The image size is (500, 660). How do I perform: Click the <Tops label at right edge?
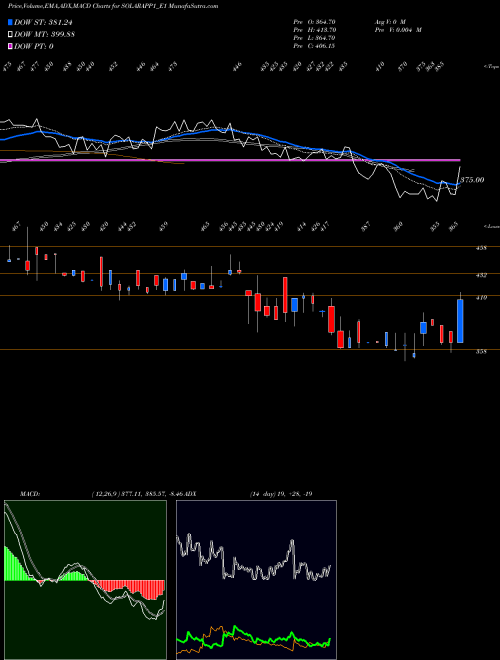tap(491, 67)
